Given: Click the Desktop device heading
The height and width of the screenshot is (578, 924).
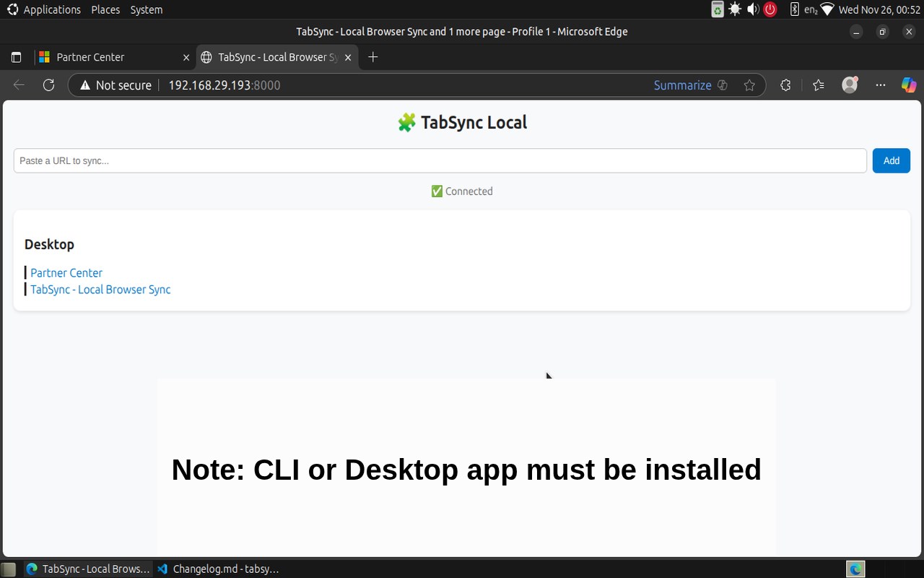Looking at the screenshot, I should click(x=49, y=244).
